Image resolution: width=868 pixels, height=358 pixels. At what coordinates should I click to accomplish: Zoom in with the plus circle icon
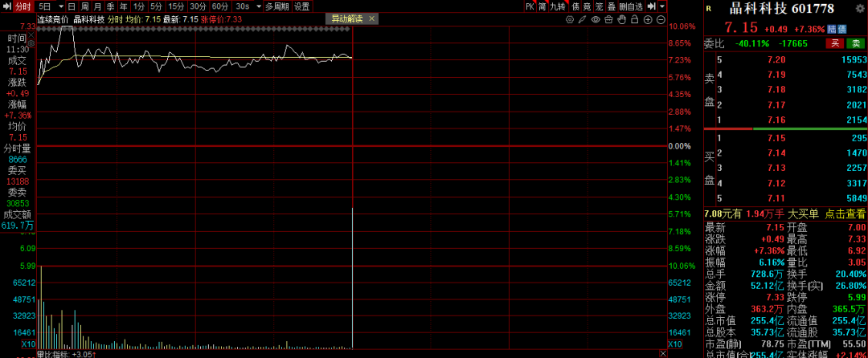(x=648, y=18)
